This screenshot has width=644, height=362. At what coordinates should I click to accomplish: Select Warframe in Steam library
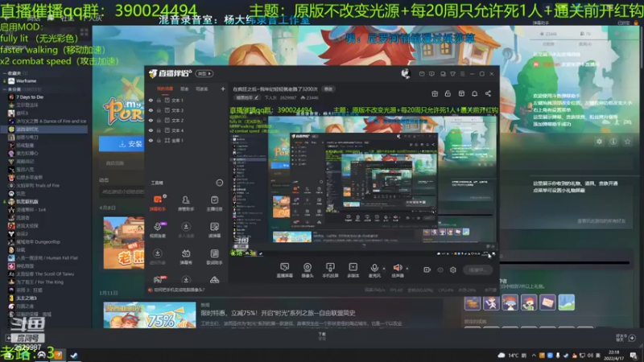pyautogui.click(x=27, y=81)
